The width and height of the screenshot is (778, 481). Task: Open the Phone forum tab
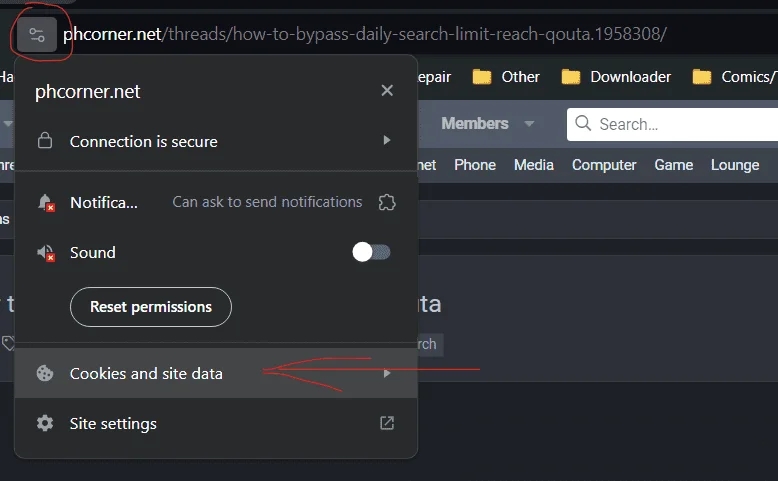click(x=475, y=165)
